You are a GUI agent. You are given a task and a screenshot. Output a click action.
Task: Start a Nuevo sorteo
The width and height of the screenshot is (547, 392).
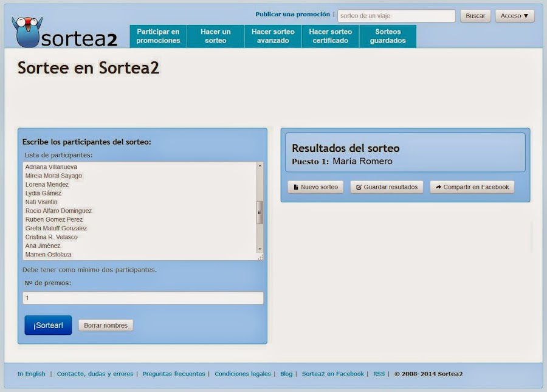point(315,187)
